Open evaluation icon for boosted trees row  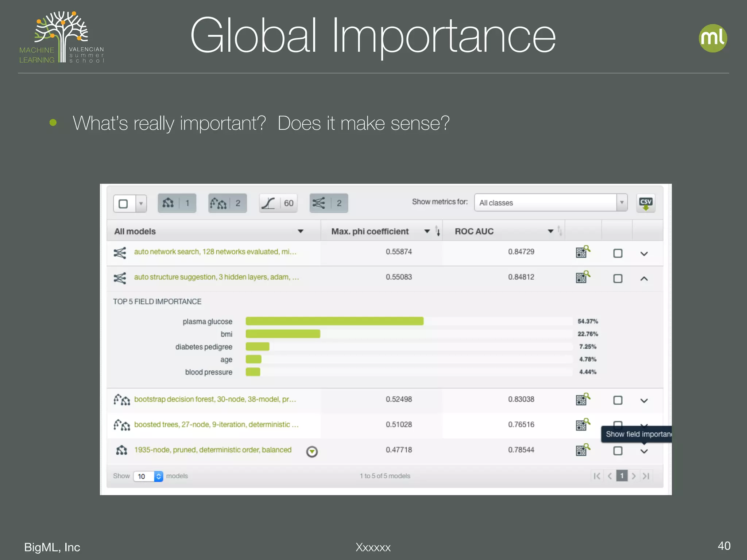[x=582, y=424]
